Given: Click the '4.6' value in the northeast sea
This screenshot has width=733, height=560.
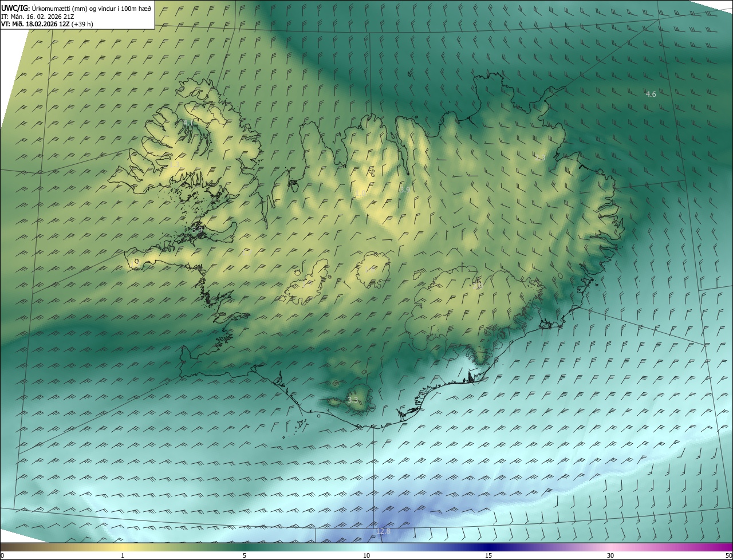Looking at the screenshot, I should click(651, 94).
